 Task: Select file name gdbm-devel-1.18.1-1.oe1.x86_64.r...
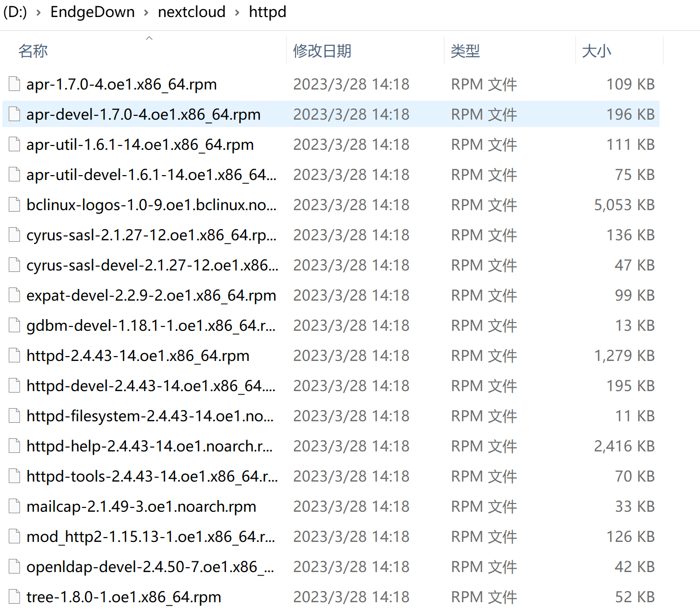click(151, 325)
